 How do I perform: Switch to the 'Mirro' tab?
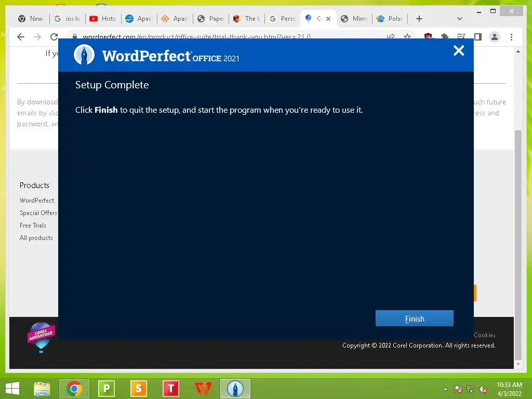coord(354,19)
